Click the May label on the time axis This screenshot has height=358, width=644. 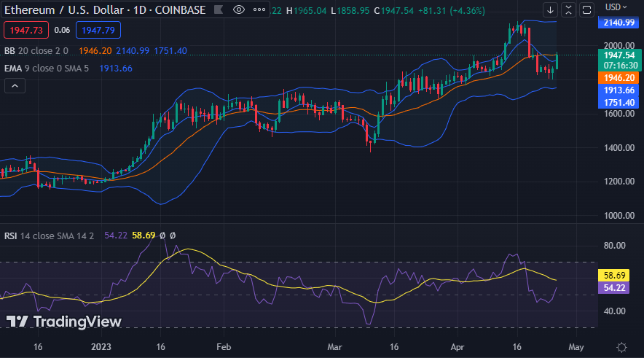(x=576, y=347)
